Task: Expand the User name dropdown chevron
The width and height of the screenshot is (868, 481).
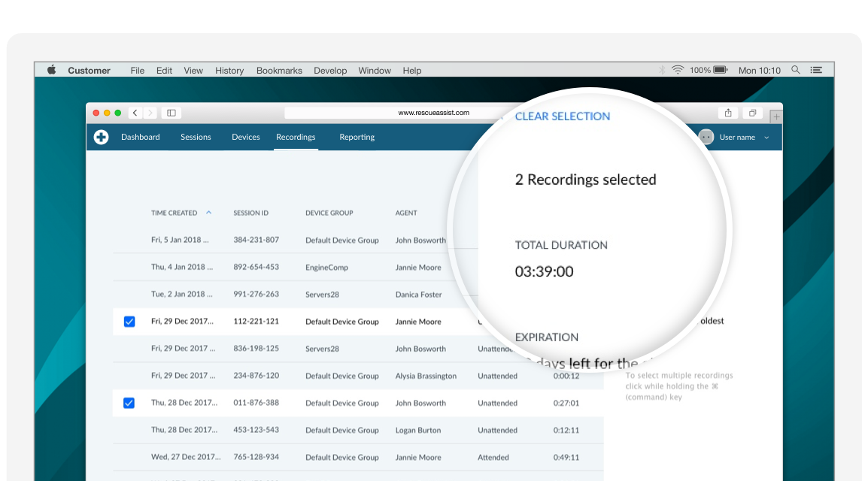Action: (766, 138)
